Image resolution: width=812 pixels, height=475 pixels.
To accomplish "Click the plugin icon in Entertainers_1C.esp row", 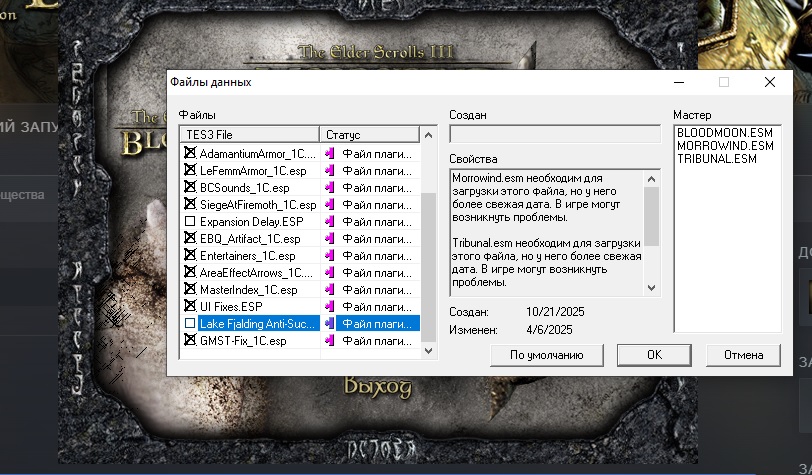I will 329,256.
